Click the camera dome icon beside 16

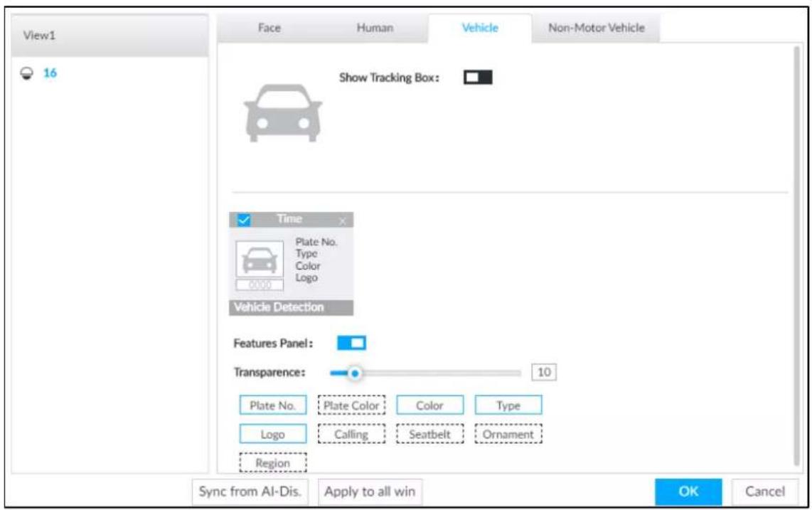pos(26,73)
